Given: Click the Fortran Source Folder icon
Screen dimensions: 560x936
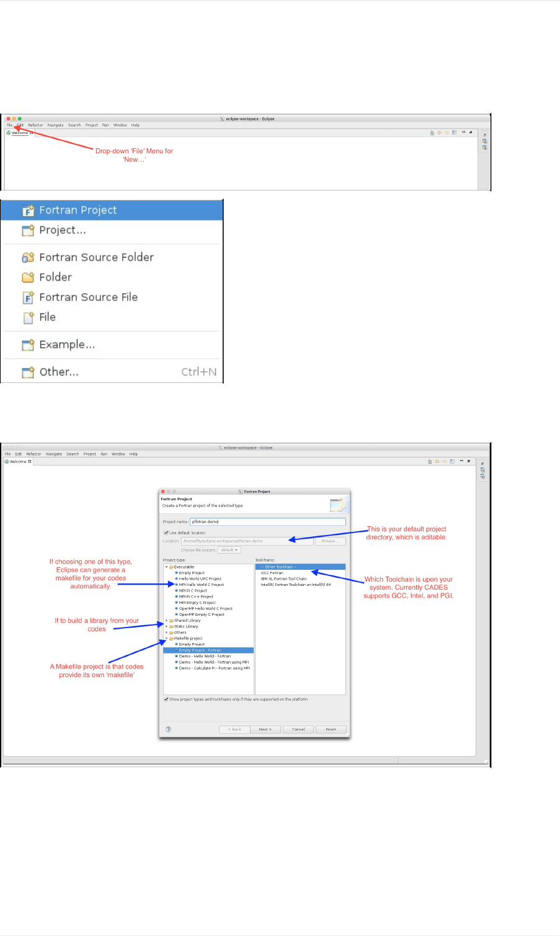Looking at the screenshot, I should click(28, 257).
